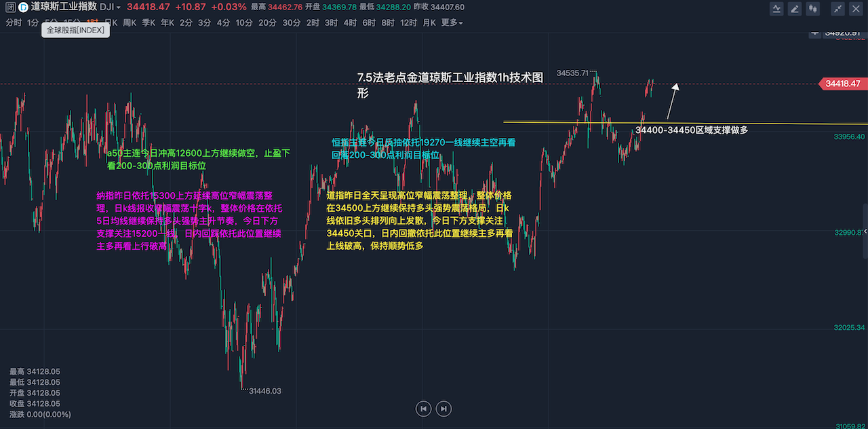Skip to next bar playback button
The width and height of the screenshot is (868, 429).
[x=443, y=409]
